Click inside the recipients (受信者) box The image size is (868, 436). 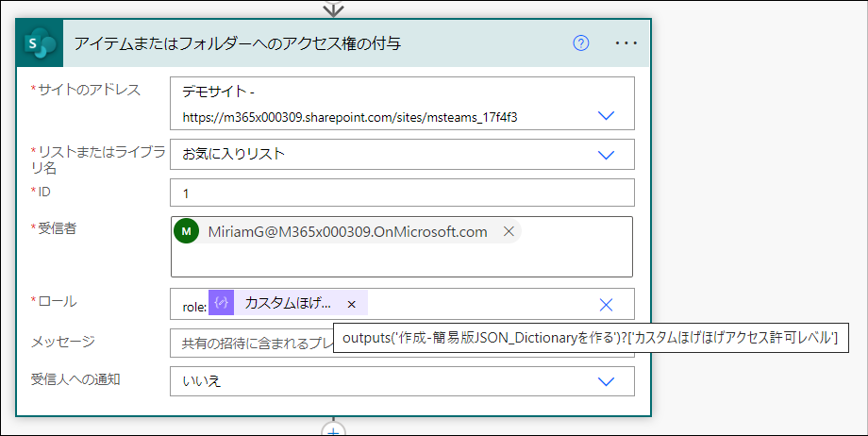402,246
